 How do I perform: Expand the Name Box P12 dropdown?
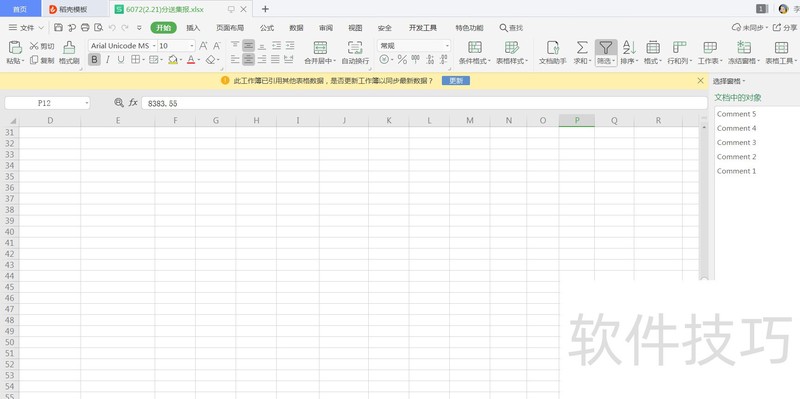(x=87, y=103)
